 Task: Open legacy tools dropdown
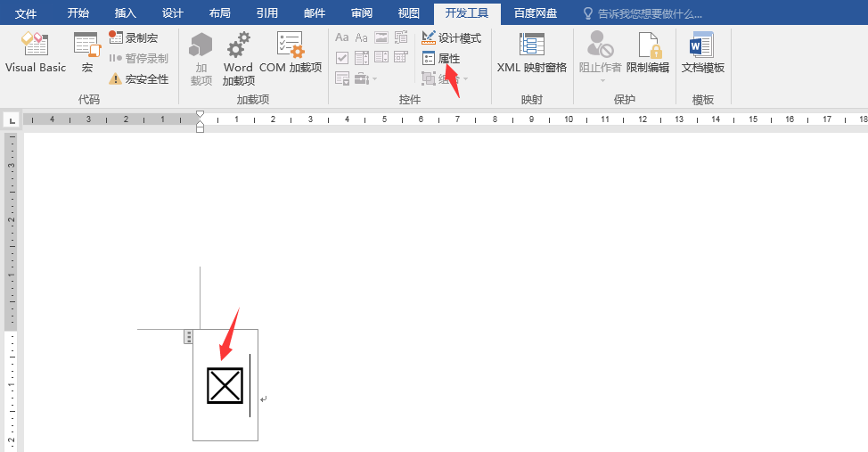(366, 78)
